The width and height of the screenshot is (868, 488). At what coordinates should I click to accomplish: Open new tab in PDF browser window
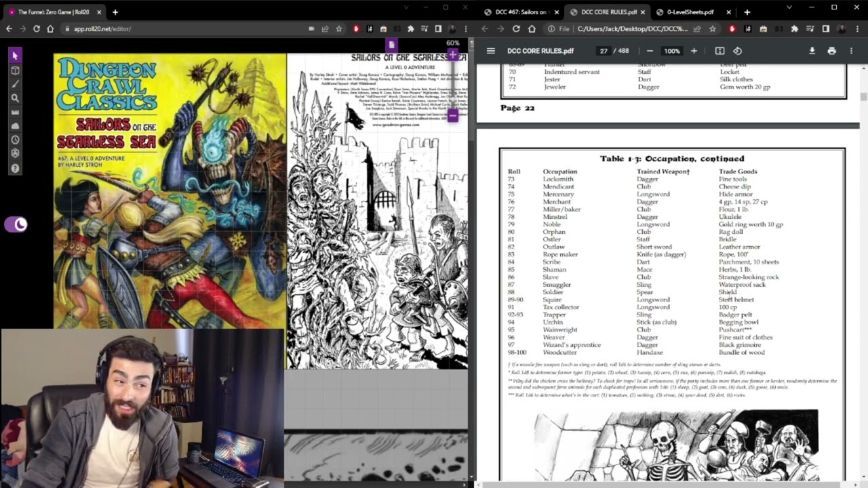[747, 12]
